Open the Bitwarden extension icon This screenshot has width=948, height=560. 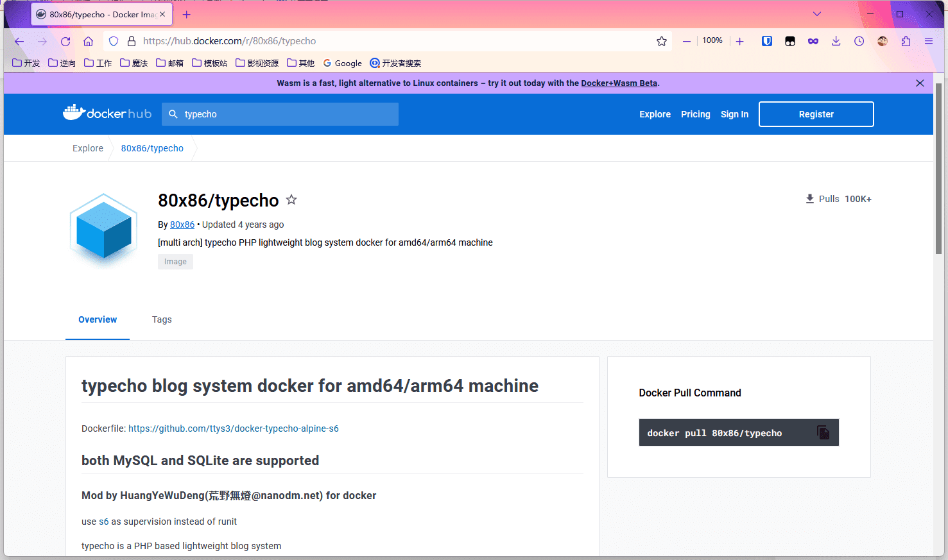click(x=767, y=41)
